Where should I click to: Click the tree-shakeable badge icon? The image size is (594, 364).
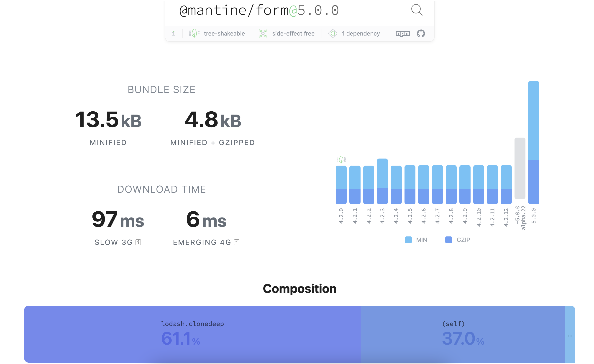pyautogui.click(x=194, y=33)
